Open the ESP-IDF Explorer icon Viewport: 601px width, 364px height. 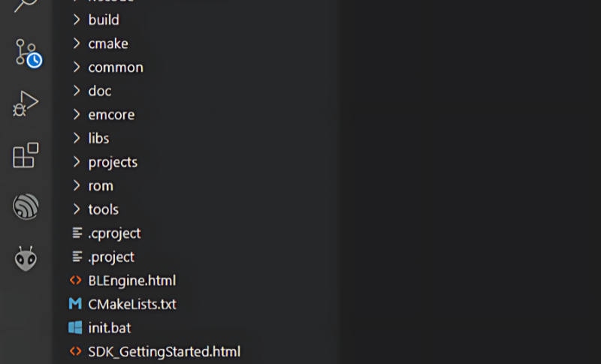tap(26, 206)
